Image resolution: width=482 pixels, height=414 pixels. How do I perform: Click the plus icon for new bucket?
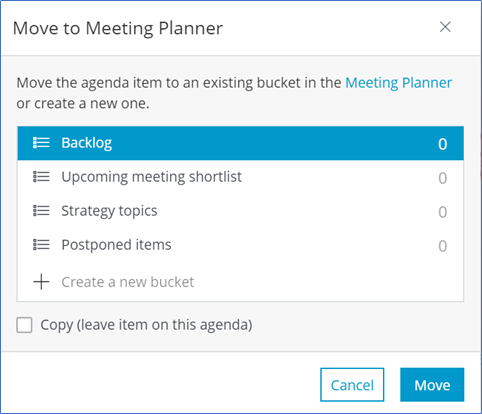[x=41, y=282]
